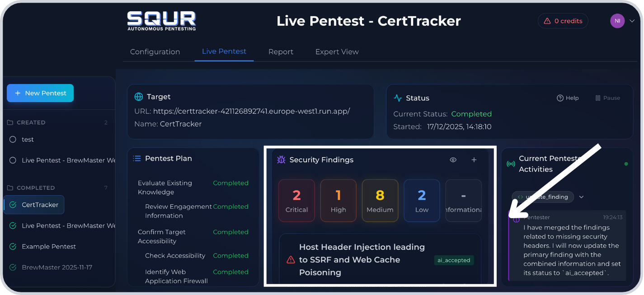The height and width of the screenshot is (295, 644).
Task: Click the Status pulse icon
Action: 398,98
